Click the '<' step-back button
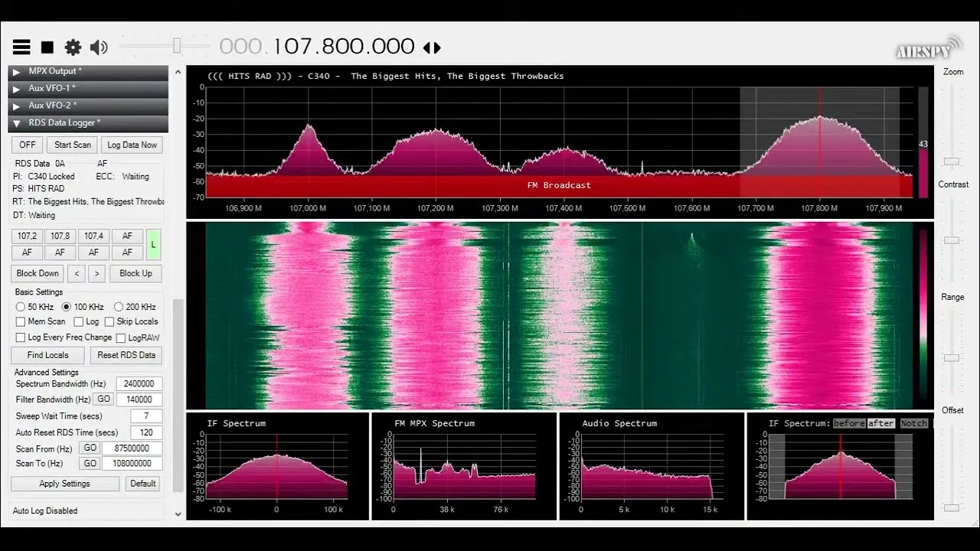 coord(76,273)
